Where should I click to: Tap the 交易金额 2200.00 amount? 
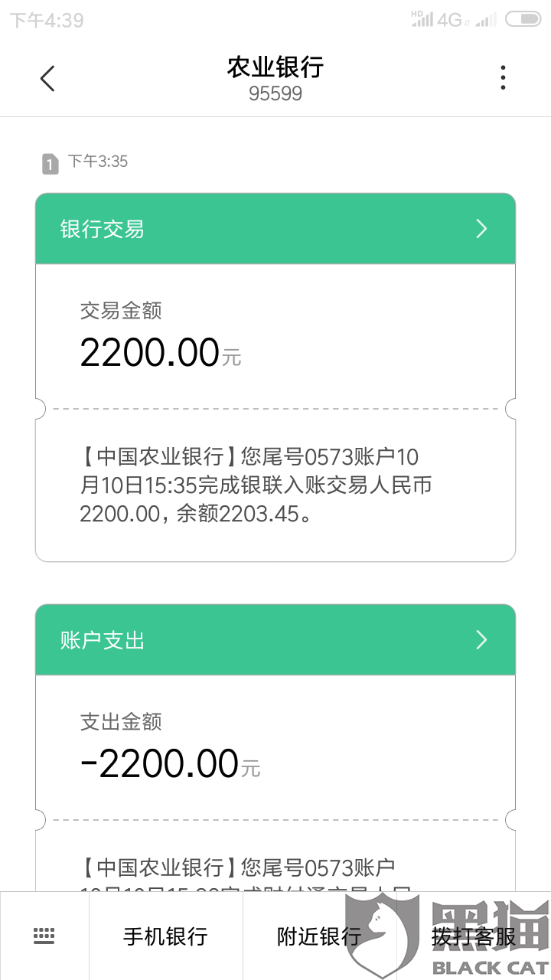[151, 353]
